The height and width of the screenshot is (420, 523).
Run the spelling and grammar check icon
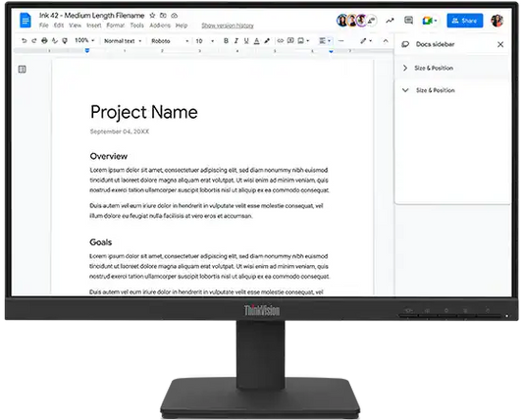click(x=55, y=40)
